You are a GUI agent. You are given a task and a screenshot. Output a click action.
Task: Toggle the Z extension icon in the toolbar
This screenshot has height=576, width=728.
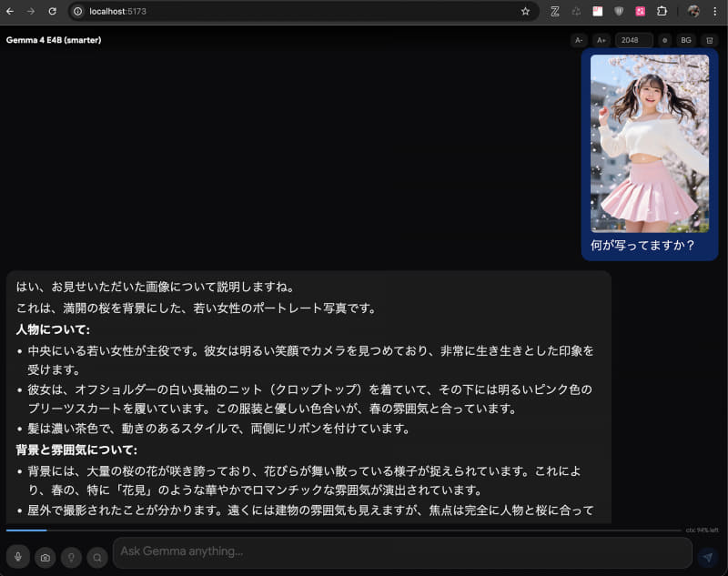click(553, 12)
